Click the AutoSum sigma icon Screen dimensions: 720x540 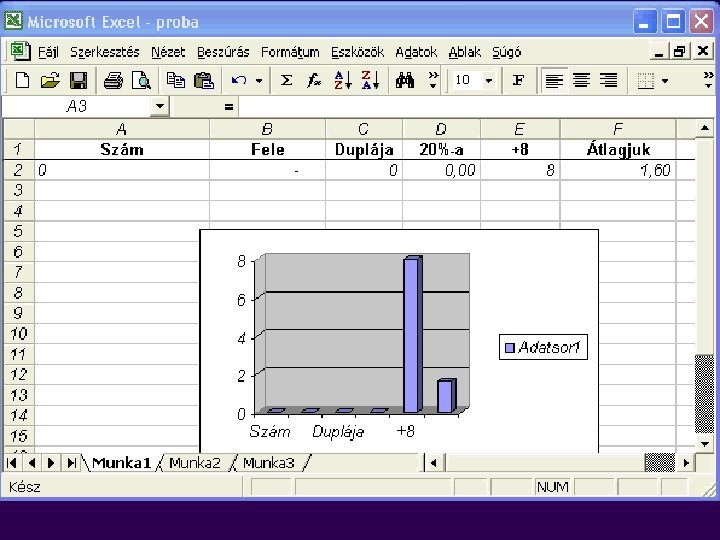click(x=287, y=80)
